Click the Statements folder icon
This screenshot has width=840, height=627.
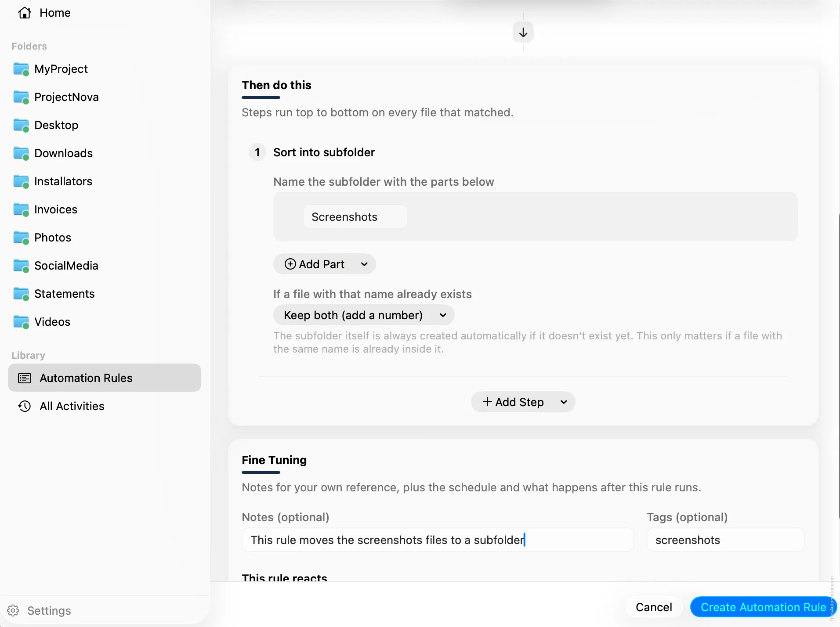pyautogui.click(x=21, y=294)
